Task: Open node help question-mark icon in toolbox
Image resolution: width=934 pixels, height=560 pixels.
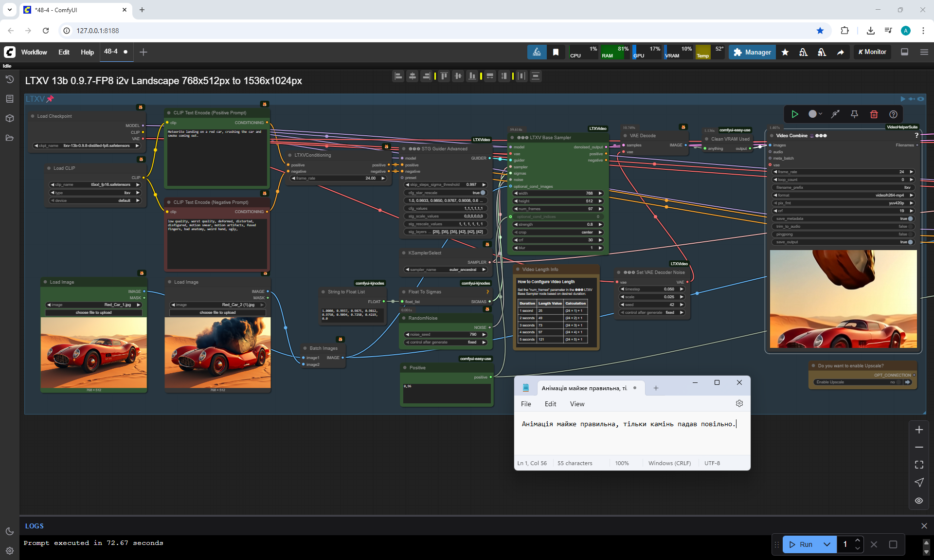Action: pos(893,114)
